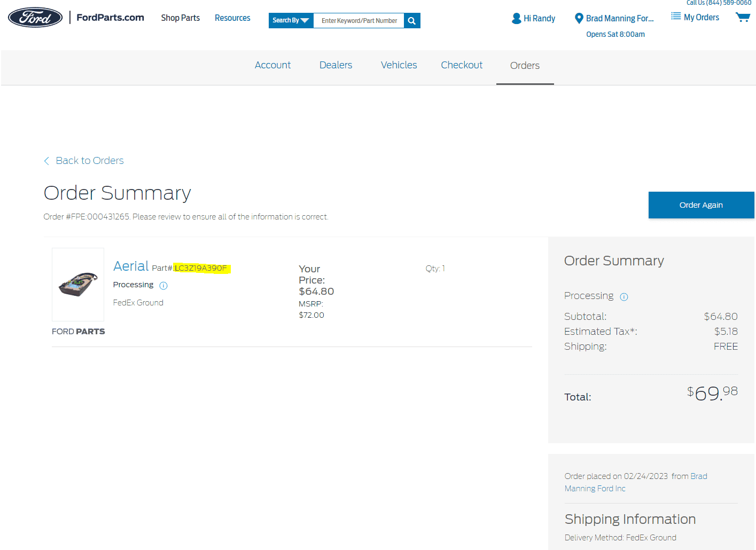756x550 pixels.
Task: Click the Total $69.98 amount
Action: [712, 393]
